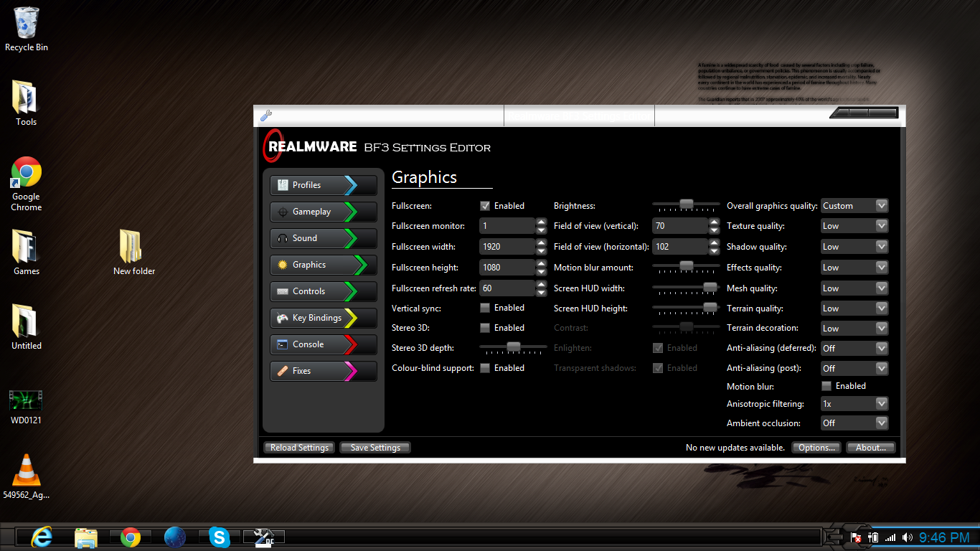Click the BF3 Settings Editor taskbar icon

point(264,537)
